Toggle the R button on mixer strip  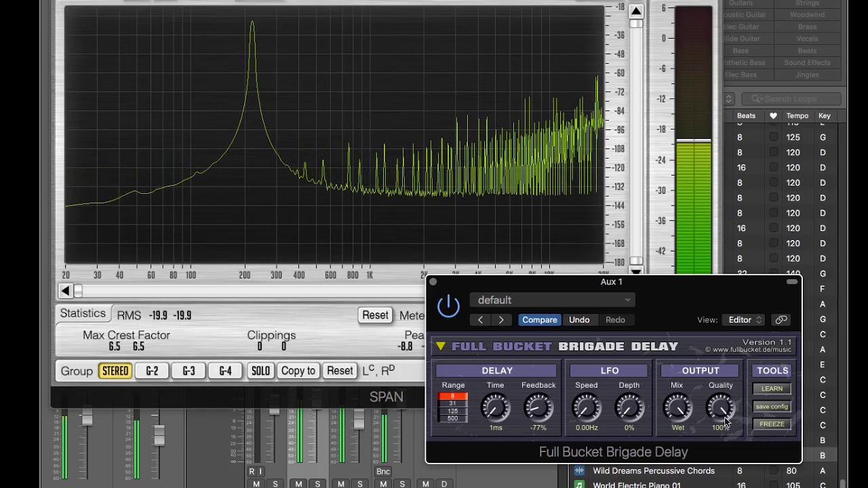252,472
